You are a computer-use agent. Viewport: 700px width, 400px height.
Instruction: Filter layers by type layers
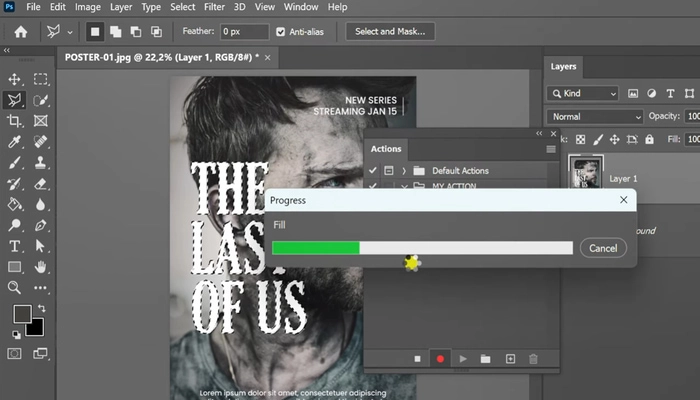[670, 93]
